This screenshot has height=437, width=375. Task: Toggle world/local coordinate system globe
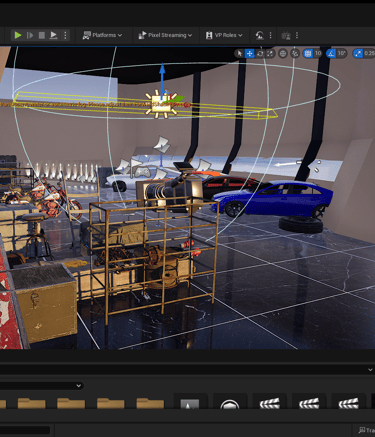283,53
